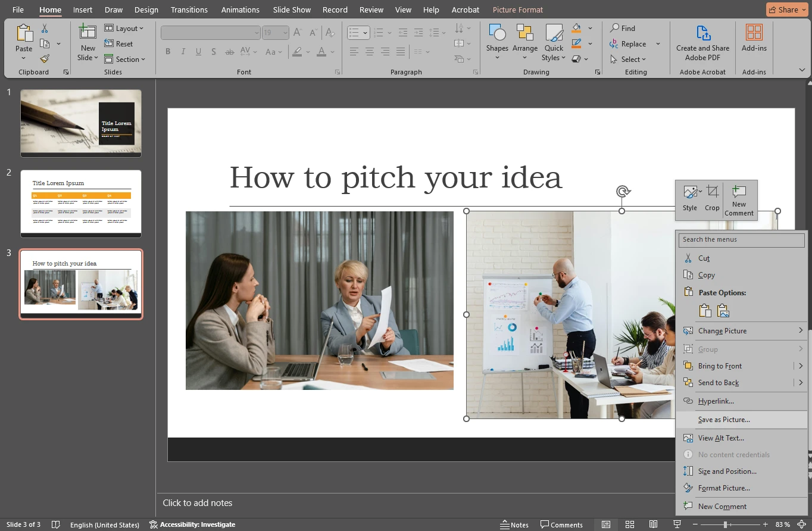Click the Reset slide icon
The width and height of the screenshot is (812, 531).
tap(109, 43)
